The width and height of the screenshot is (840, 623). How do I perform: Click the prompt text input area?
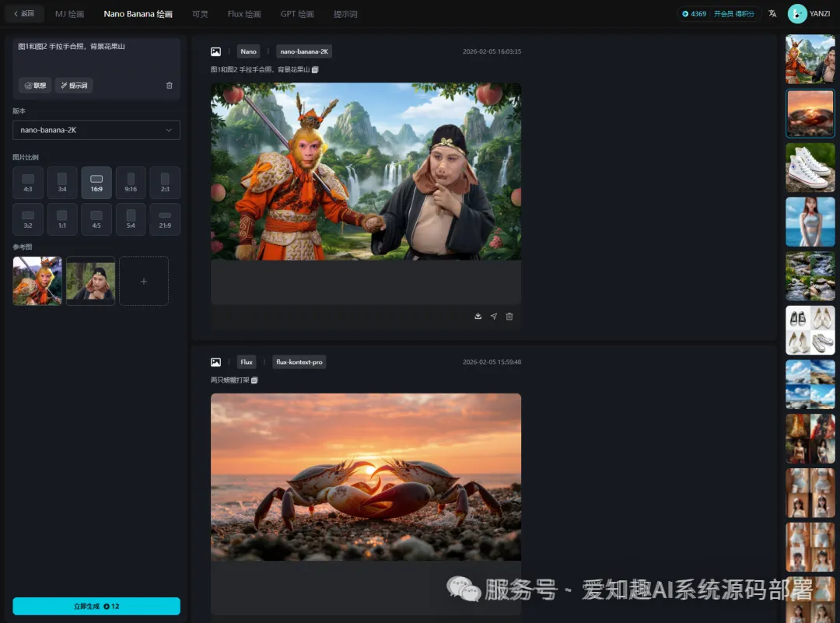(96, 56)
